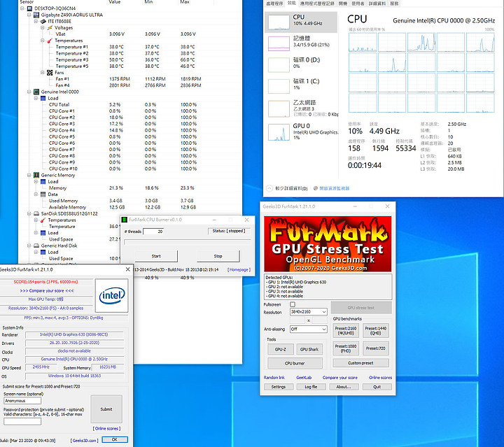This screenshot has width=504, height=447.
Task: Click the Genuine Intel 0000 processor icon
Action: [x=36, y=92]
